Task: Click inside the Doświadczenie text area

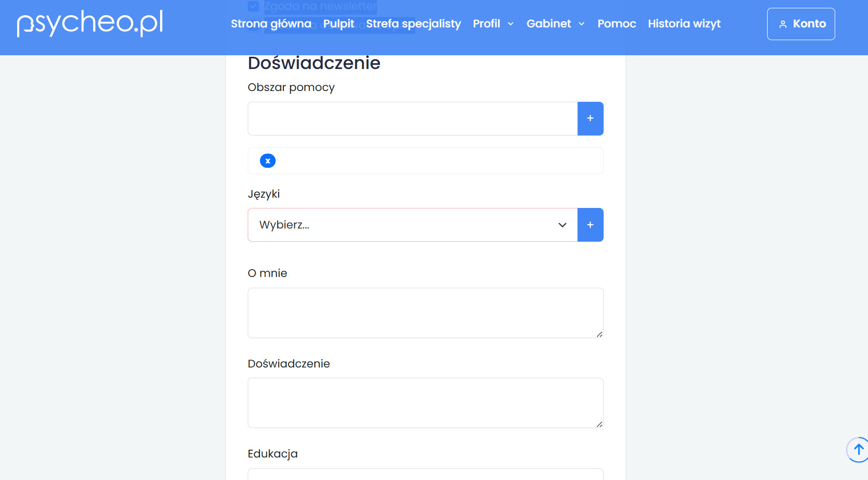Action: (425, 403)
